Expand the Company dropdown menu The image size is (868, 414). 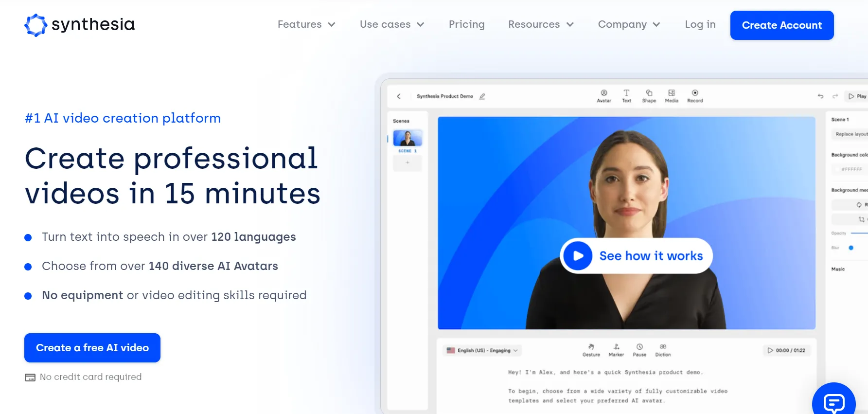(629, 24)
